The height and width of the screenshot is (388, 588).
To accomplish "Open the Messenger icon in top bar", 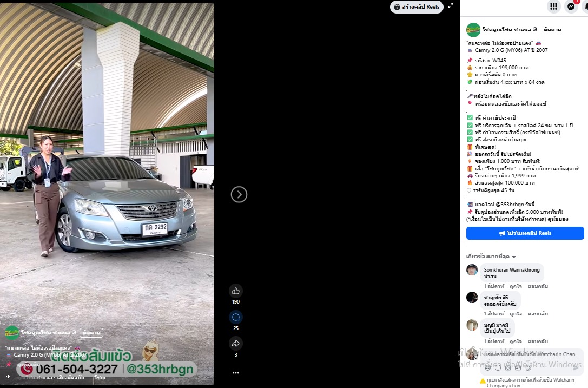I will tap(571, 6).
